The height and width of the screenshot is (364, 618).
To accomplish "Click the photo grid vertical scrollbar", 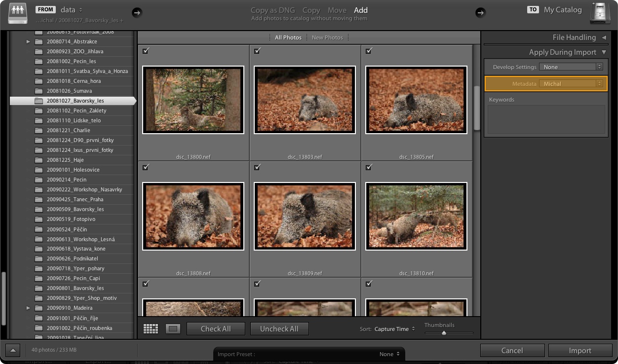I will point(477,109).
